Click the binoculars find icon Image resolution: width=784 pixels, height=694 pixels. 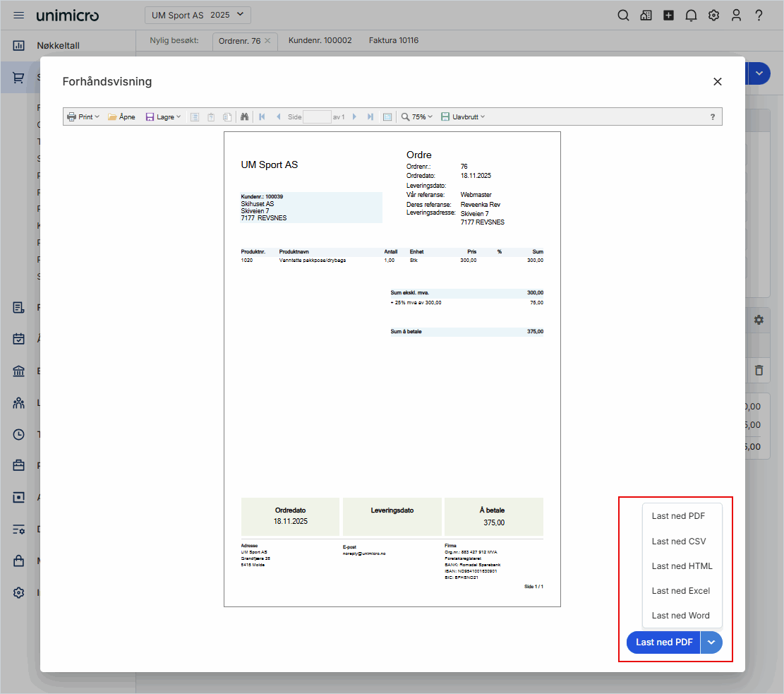coord(245,117)
